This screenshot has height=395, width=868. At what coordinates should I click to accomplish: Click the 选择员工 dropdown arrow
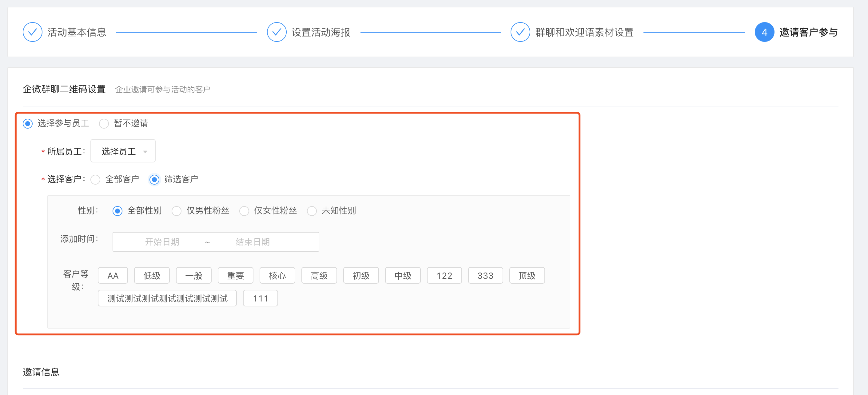click(145, 152)
